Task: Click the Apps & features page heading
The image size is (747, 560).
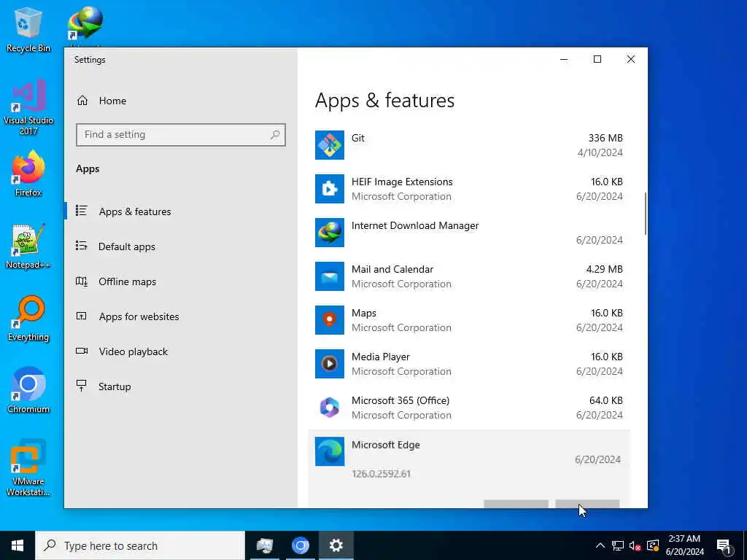Action: [x=384, y=101]
